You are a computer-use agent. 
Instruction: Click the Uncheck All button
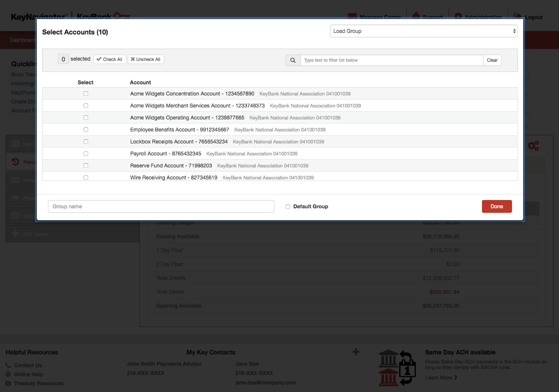[x=146, y=59]
